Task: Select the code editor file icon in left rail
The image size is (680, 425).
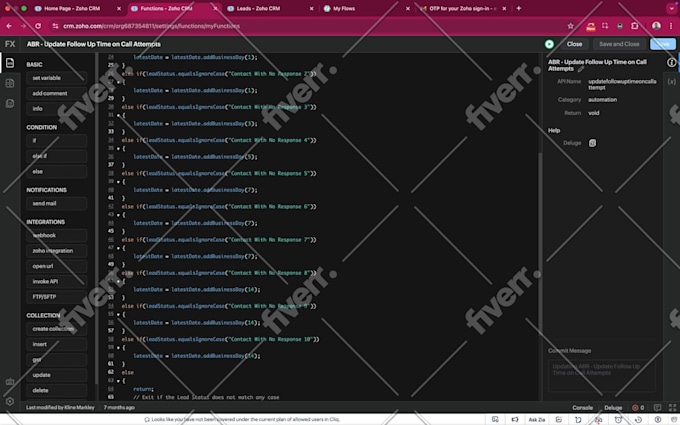Action: pyautogui.click(x=10, y=63)
